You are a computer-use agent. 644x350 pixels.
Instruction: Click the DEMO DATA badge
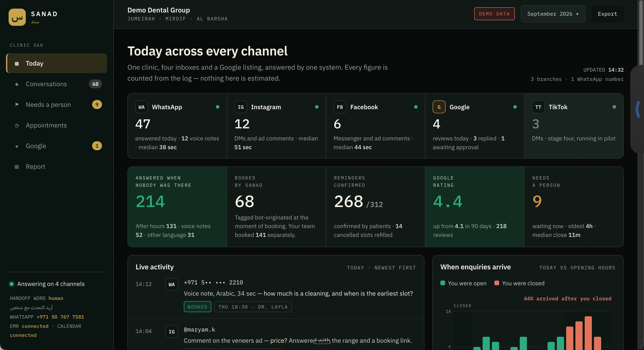pos(494,14)
